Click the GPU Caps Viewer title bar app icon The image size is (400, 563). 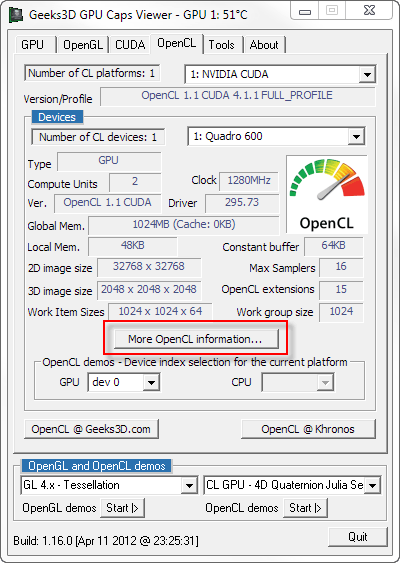[x=16, y=15]
